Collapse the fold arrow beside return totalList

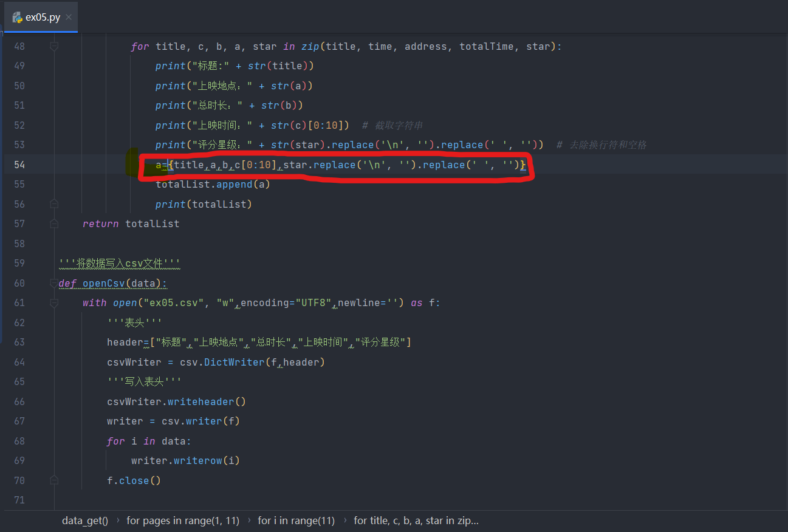[x=54, y=223]
